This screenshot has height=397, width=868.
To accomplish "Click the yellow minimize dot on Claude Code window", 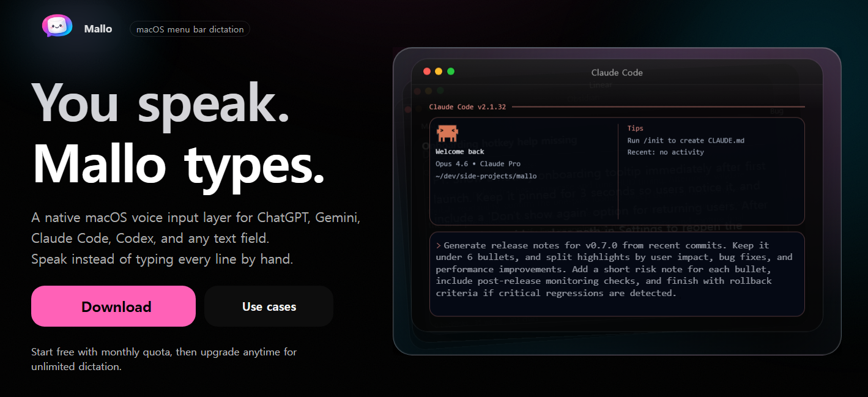I will [439, 72].
